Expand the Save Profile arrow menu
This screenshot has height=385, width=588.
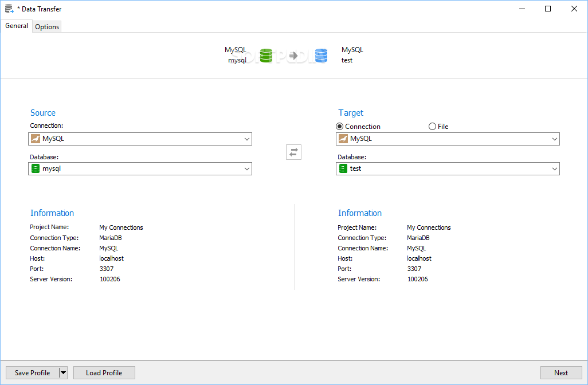pos(64,372)
